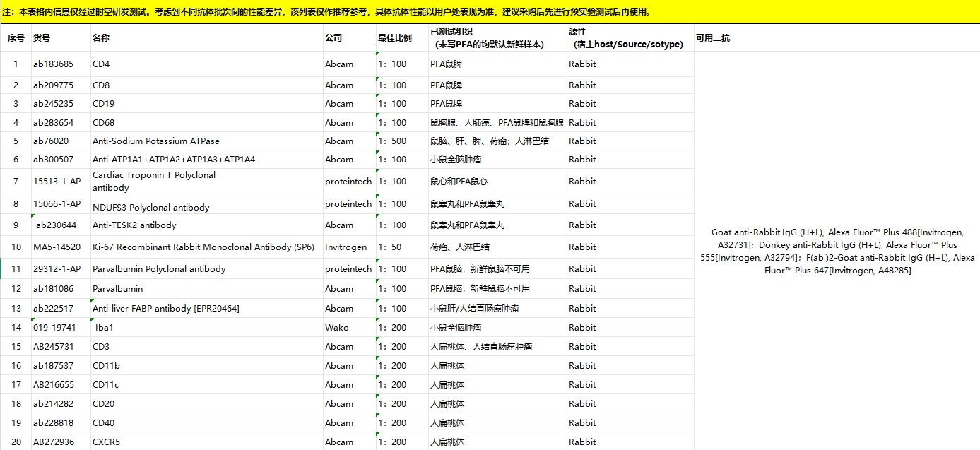Select cell with catalog number 019-19741
This screenshot has width=980, height=450.
(61, 327)
